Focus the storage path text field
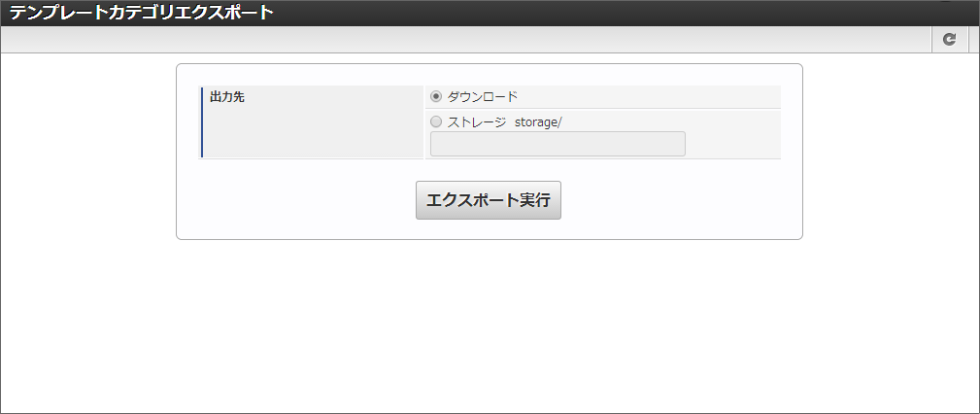Viewport: 980px width, 414px height. coord(558,144)
